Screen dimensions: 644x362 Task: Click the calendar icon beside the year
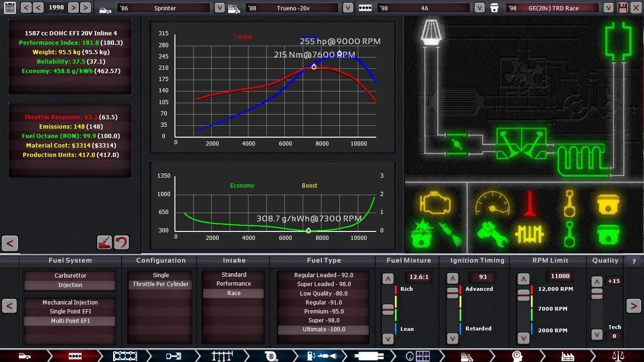click(9, 8)
